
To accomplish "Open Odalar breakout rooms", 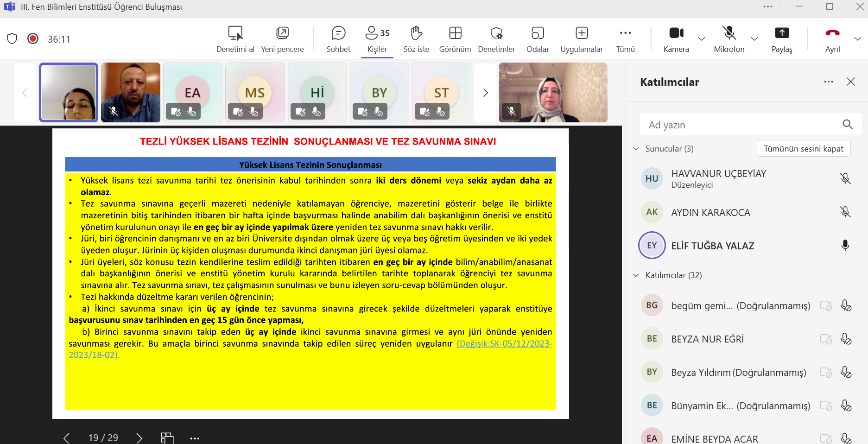I will coord(537,39).
